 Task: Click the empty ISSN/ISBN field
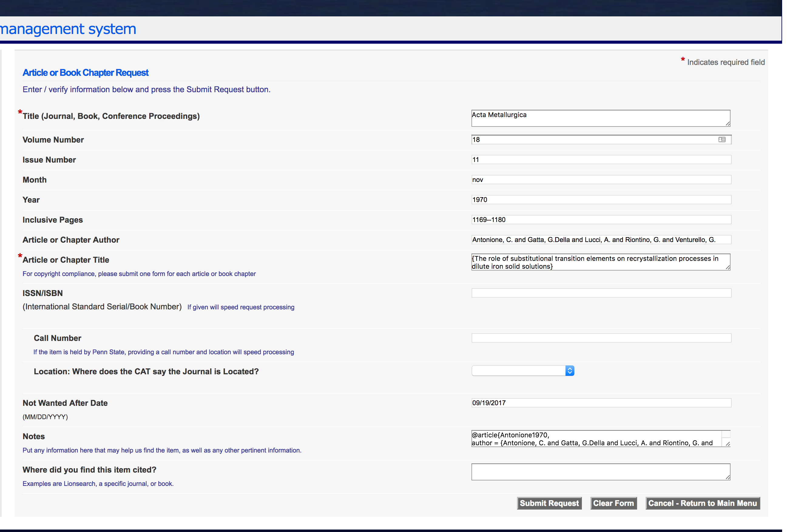coord(601,293)
